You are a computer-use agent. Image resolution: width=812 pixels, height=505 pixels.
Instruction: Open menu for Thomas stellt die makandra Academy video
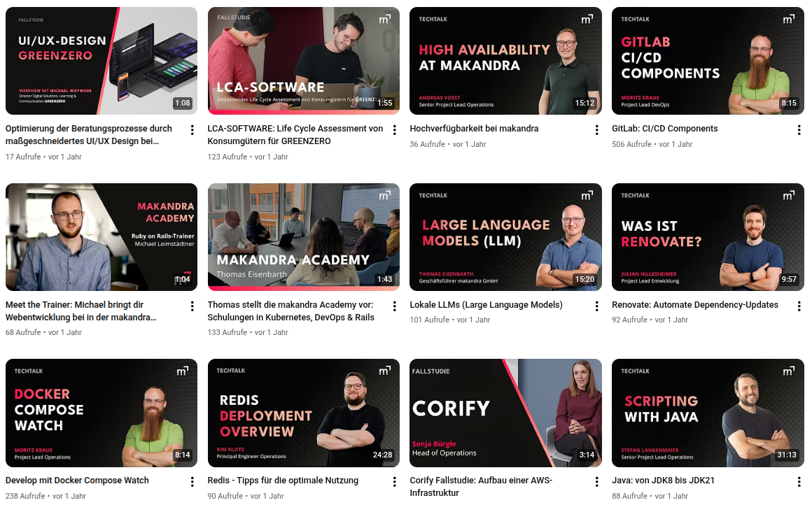tap(394, 306)
